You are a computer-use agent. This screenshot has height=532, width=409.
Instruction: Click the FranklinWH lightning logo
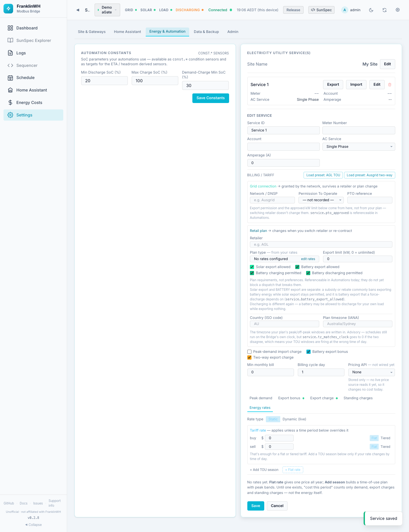[x=9, y=9]
